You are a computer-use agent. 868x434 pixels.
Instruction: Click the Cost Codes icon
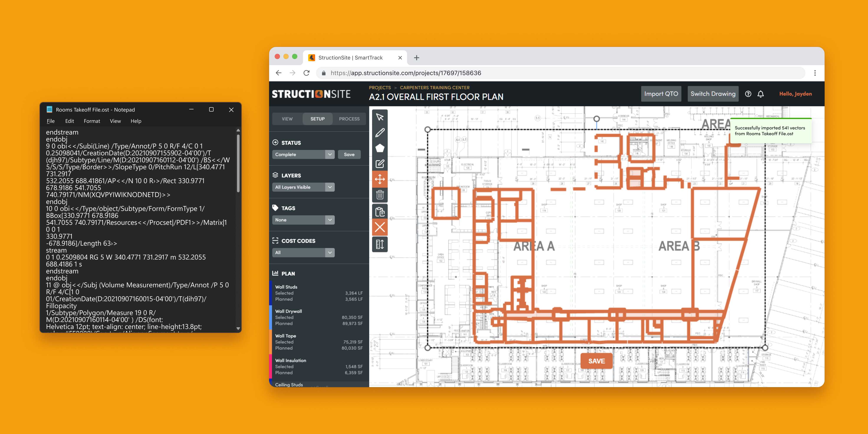[275, 241]
